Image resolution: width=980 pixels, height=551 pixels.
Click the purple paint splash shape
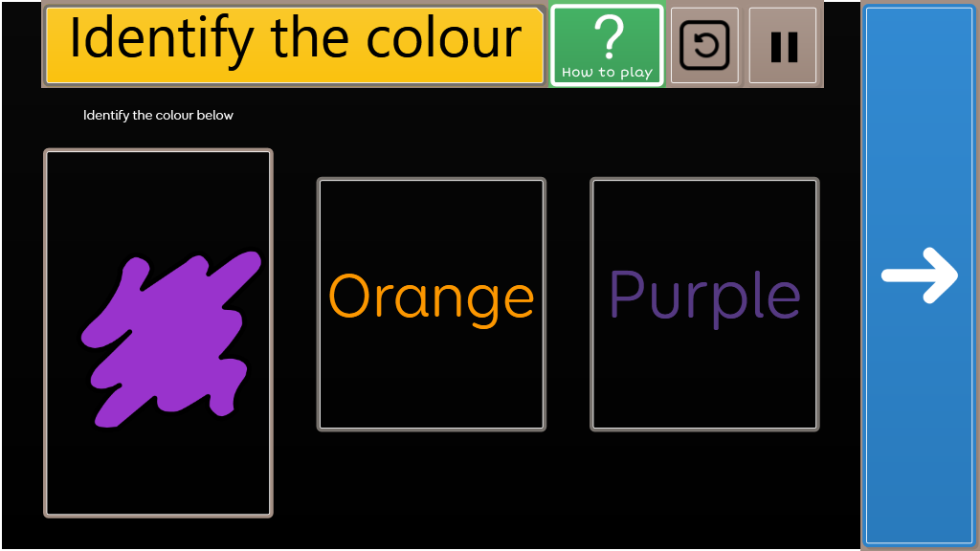[170, 340]
